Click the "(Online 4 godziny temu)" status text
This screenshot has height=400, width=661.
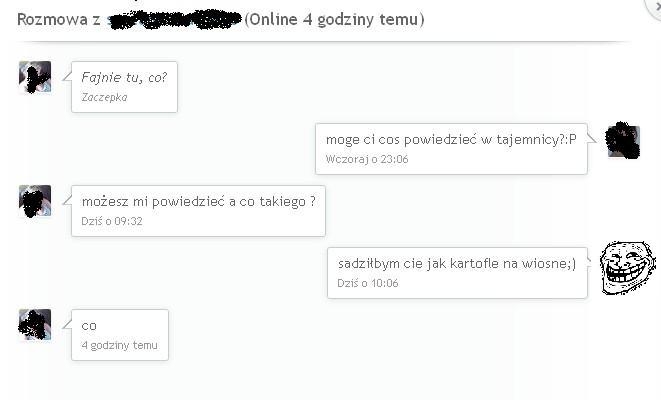334,20
